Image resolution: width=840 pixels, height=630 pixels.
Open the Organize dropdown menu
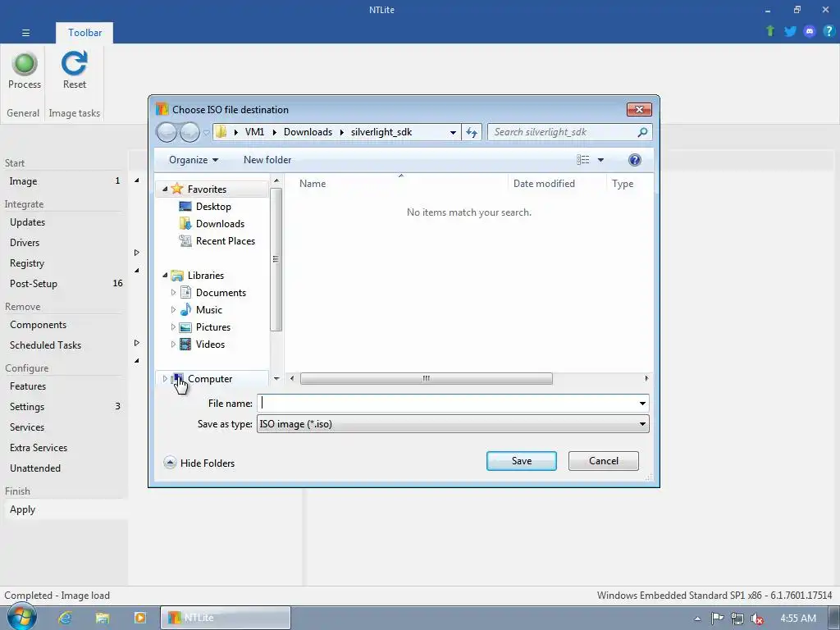click(x=194, y=160)
